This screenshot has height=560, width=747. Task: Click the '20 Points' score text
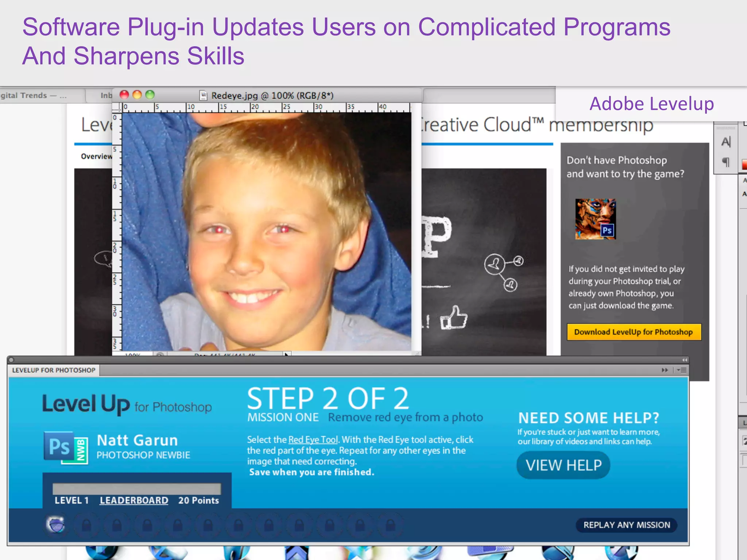(x=198, y=500)
